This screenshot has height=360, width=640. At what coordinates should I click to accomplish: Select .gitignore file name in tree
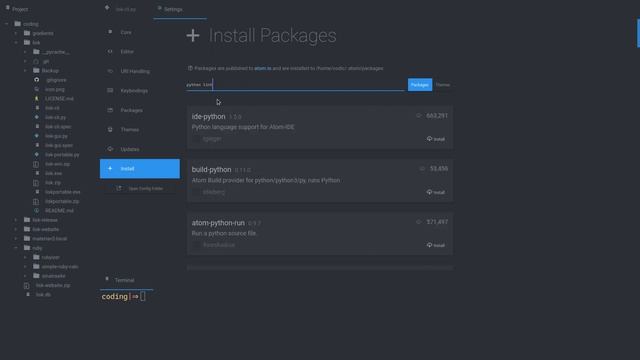pos(56,80)
